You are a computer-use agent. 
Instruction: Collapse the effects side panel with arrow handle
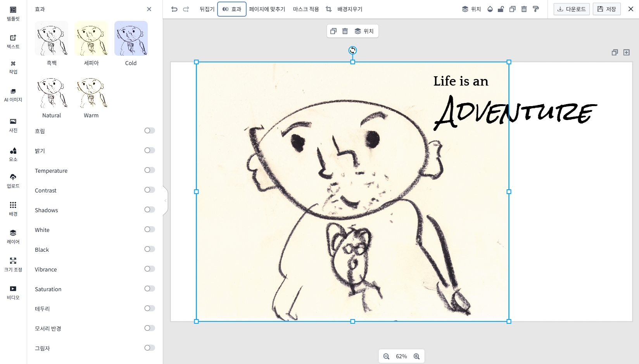point(166,201)
